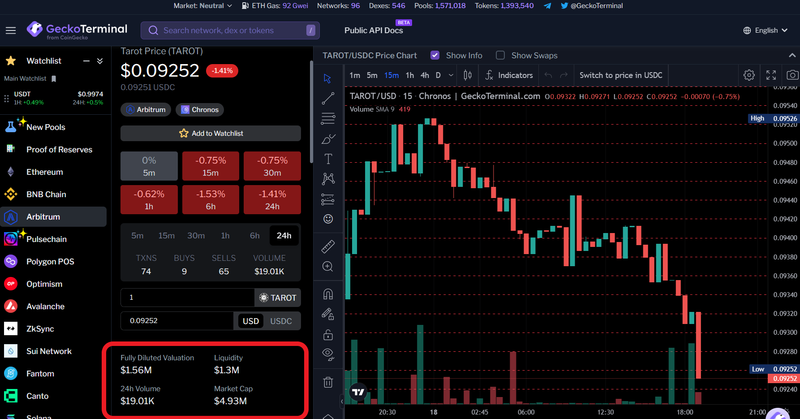Switch to price in USDC
Screen dimensions: 800x419
pyautogui.click(x=620, y=75)
